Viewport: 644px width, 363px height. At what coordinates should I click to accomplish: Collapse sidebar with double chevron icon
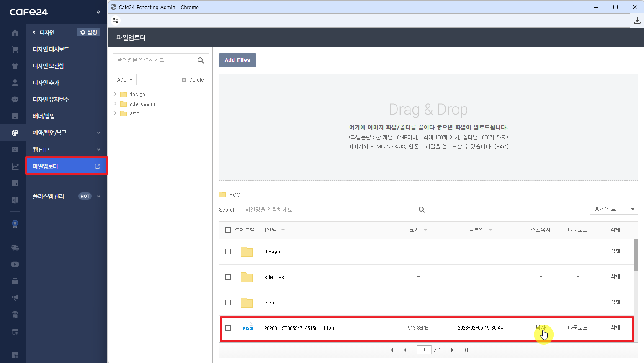[x=98, y=12]
